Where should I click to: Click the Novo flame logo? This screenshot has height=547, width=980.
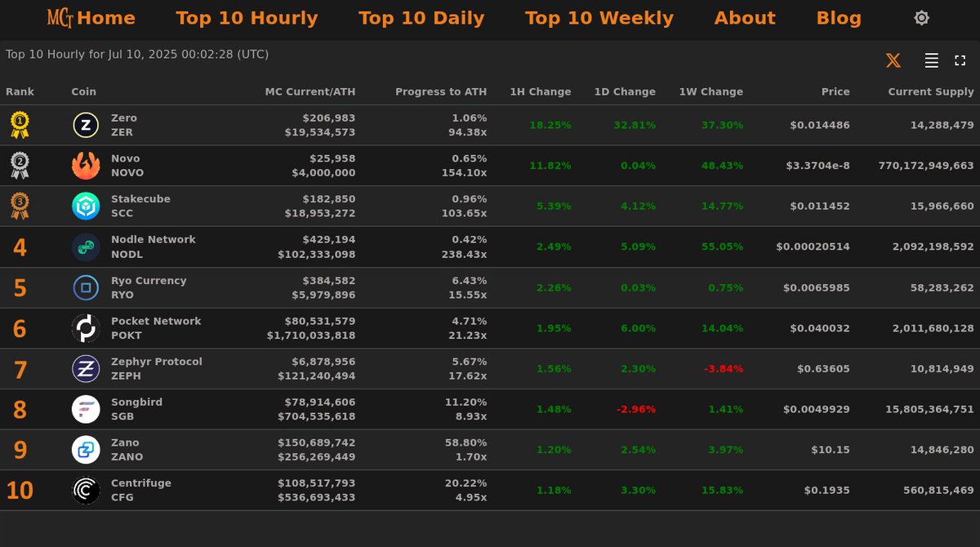(85, 165)
